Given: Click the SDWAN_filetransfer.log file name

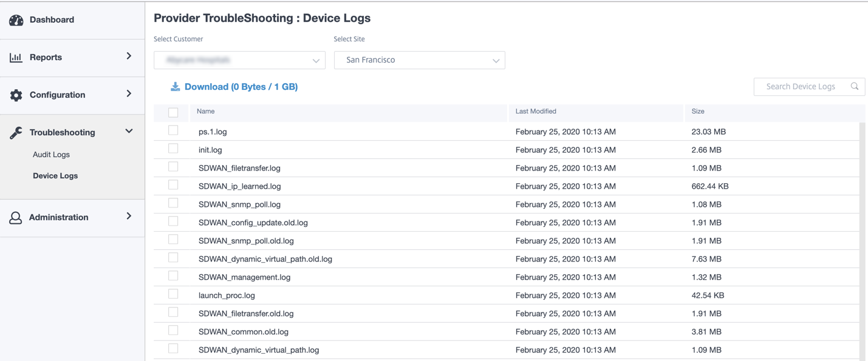Looking at the screenshot, I should (x=239, y=168).
